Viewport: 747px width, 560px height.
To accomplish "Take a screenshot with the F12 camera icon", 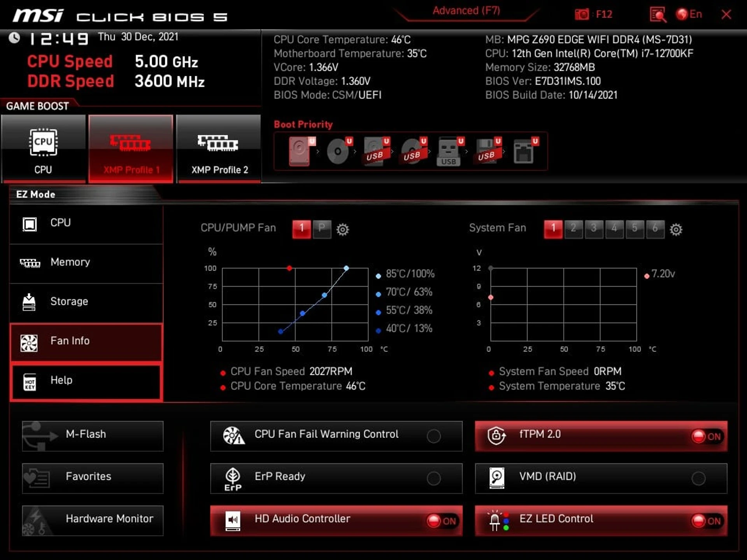I will 582,15.
